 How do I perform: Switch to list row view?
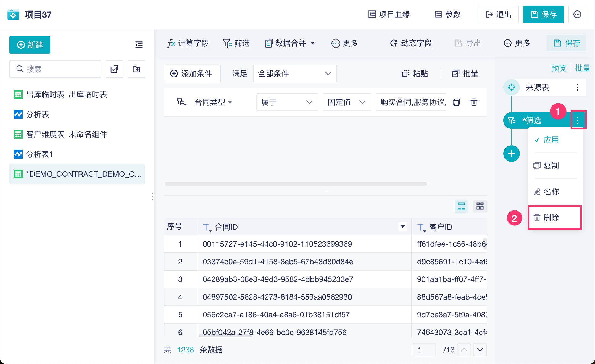(x=461, y=206)
